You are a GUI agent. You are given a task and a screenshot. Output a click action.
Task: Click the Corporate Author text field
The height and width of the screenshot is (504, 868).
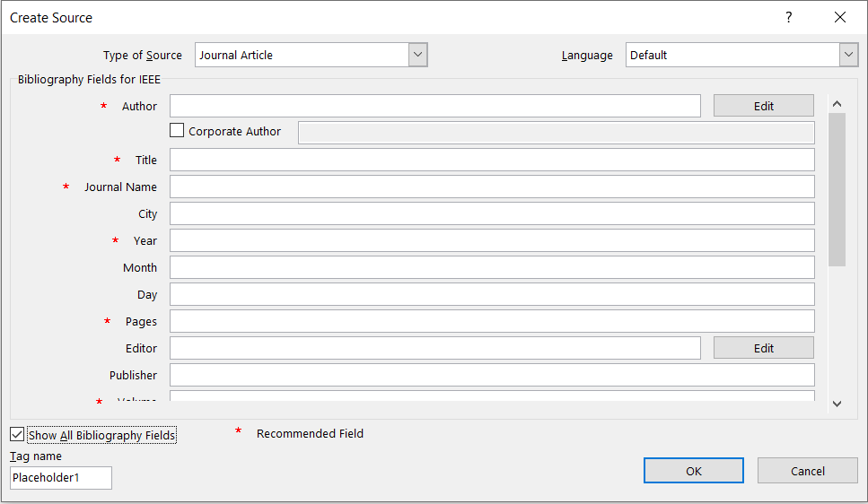point(557,133)
